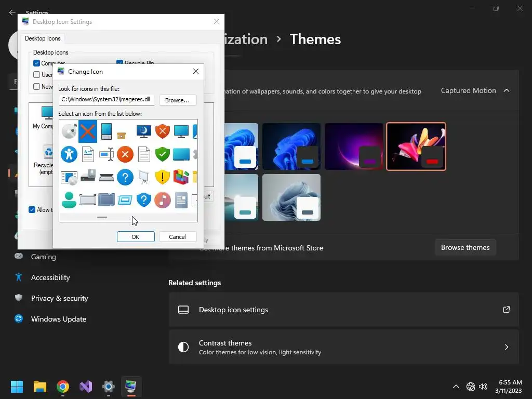Pick the plain text document icon
532x399 pixels.
pyautogui.click(x=144, y=154)
